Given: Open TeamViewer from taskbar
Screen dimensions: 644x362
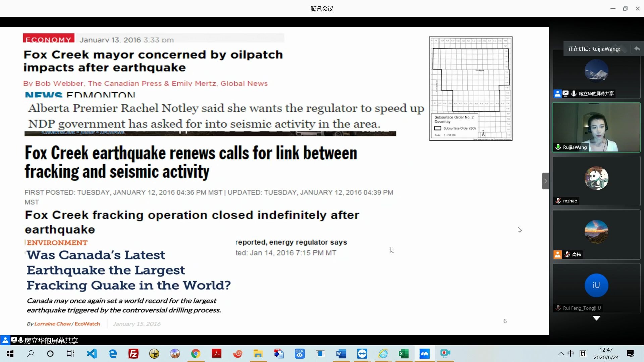Looking at the screenshot, I should (x=362, y=354).
